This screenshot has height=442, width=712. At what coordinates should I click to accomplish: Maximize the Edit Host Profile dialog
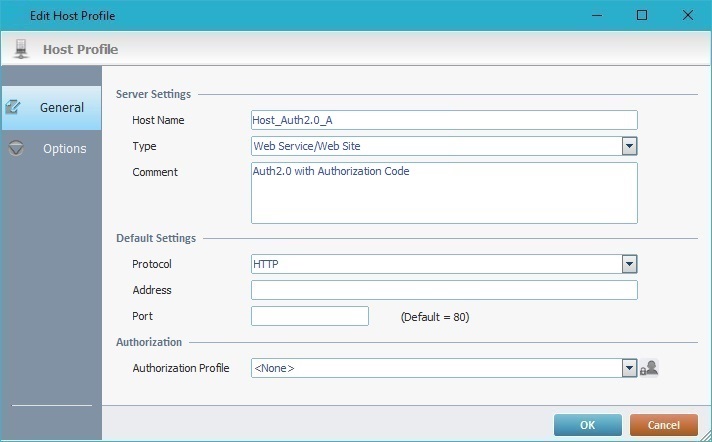coord(641,15)
